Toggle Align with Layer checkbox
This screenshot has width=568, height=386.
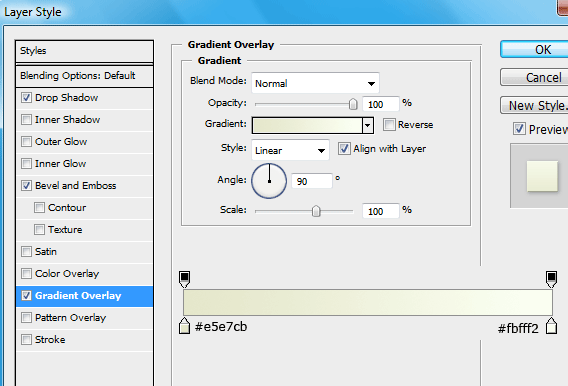[344, 148]
